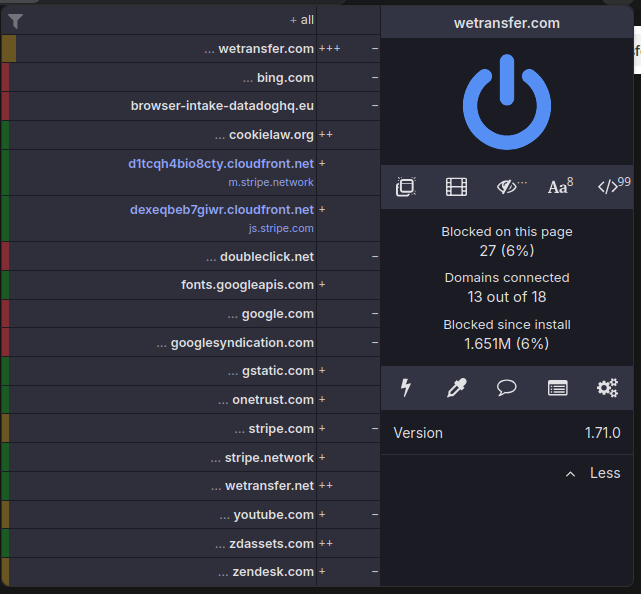The height and width of the screenshot is (594, 641).
Task: Toggle the cosmetic filtering eye icon
Action: 511,187
